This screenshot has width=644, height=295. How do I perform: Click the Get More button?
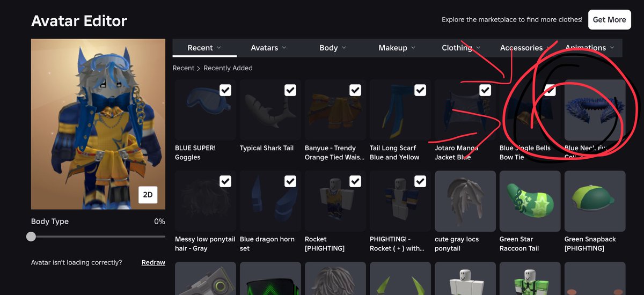[609, 19]
